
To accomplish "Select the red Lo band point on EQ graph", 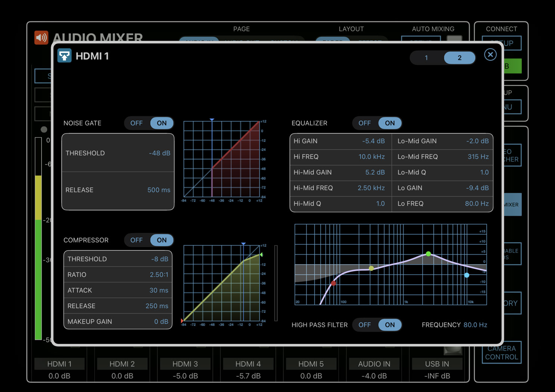I will [333, 283].
